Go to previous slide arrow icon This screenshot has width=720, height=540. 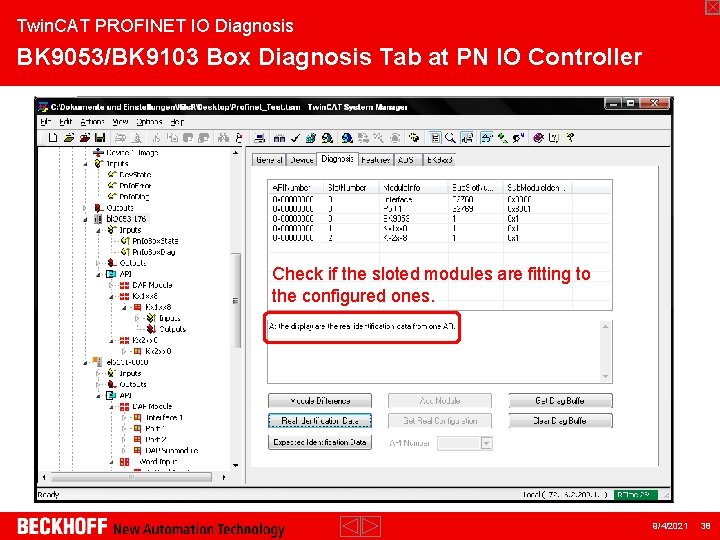click(x=350, y=526)
